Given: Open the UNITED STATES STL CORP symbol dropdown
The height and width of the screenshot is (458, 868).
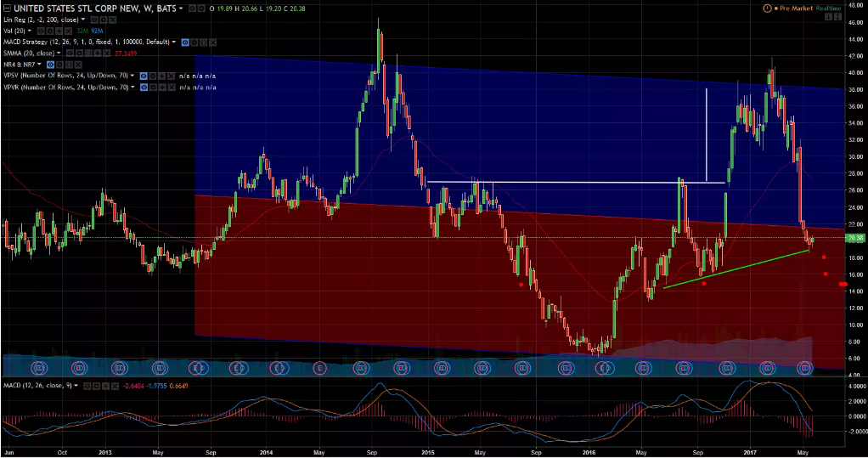Looking at the screenshot, I should 180,8.
